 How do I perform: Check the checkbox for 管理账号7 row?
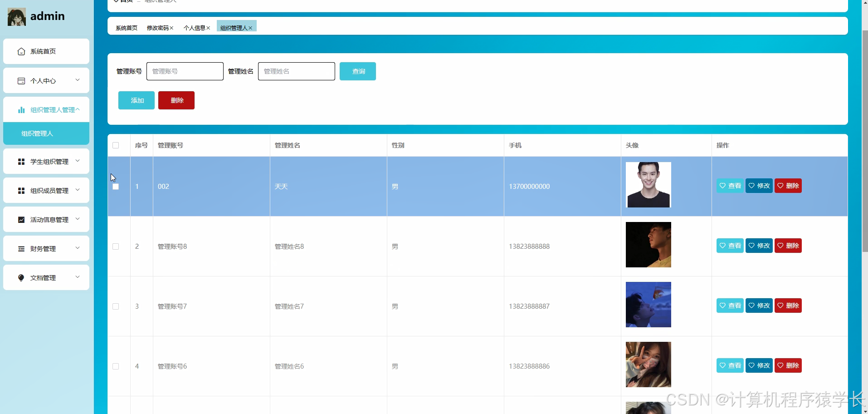(116, 306)
